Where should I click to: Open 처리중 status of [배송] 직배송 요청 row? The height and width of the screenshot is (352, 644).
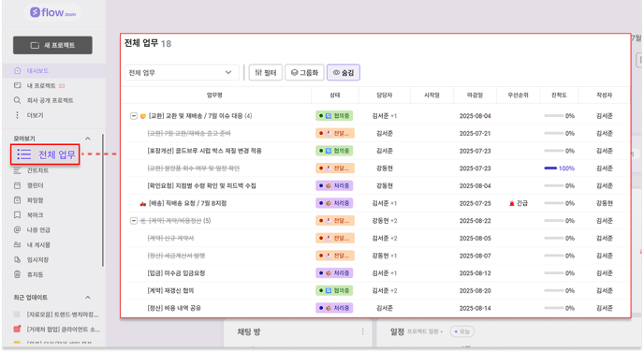pyautogui.click(x=334, y=203)
